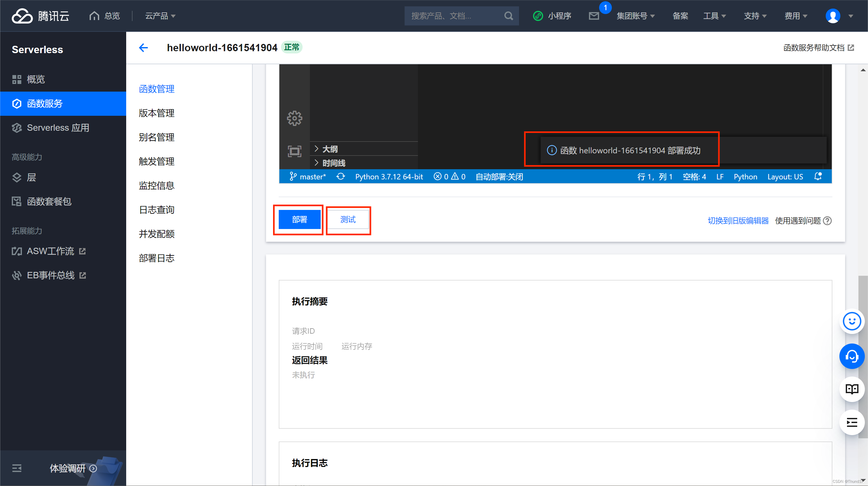Click the 备案 link
This screenshot has height=486, width=868.
tap(680, 16)
